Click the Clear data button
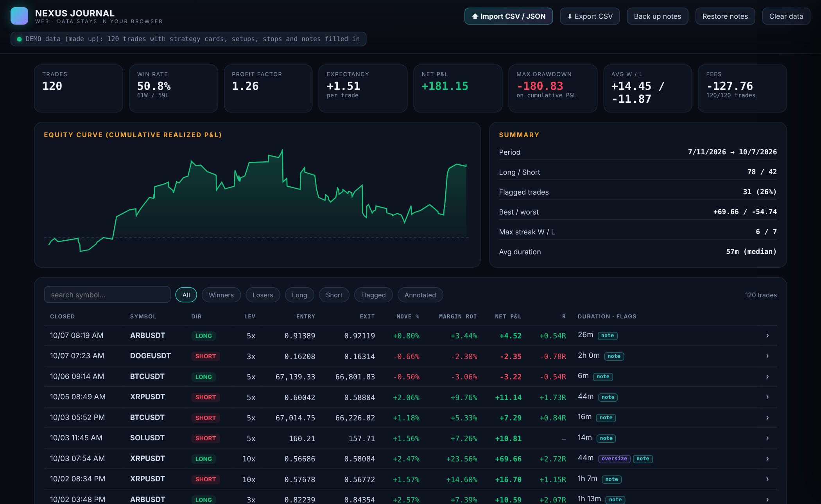821x504 pixels. click(786, 16)
